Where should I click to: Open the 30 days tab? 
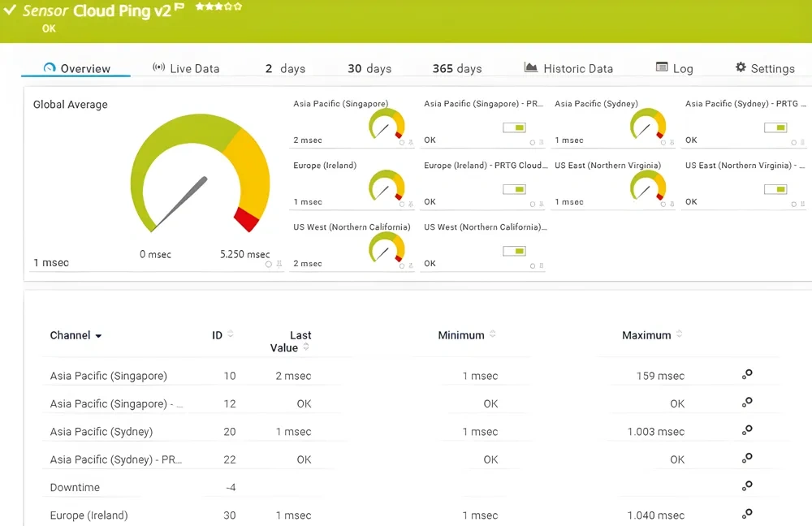tap(369, 68)
